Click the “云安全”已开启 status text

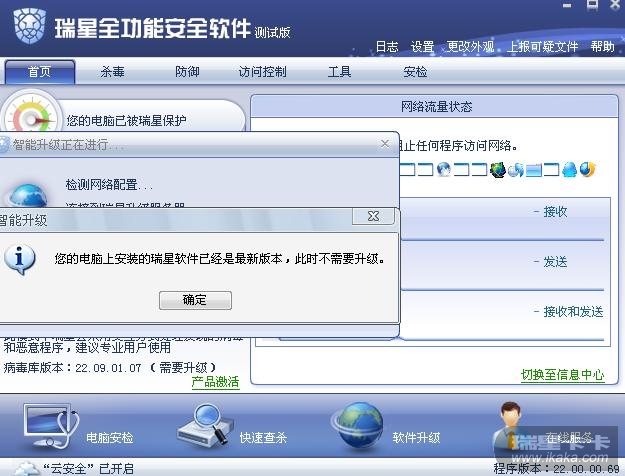click(x=88, y=468)
